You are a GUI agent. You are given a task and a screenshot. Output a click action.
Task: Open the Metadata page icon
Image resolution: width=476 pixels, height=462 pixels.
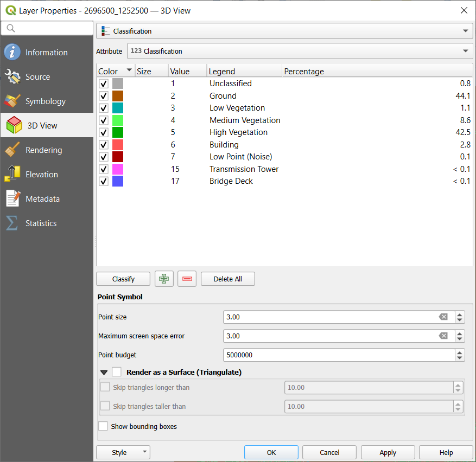tap(12, 199)
